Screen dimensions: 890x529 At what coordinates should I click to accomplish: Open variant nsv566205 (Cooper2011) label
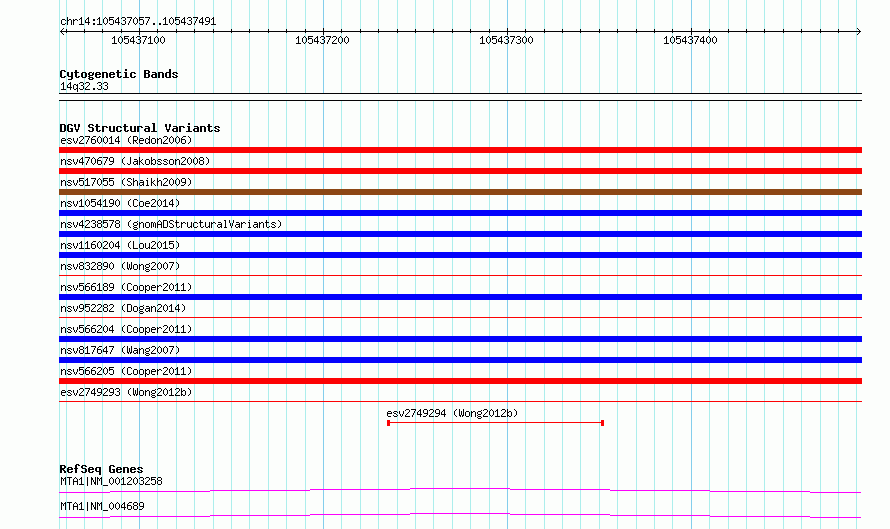pyautogui.click(x=126, y=371)
